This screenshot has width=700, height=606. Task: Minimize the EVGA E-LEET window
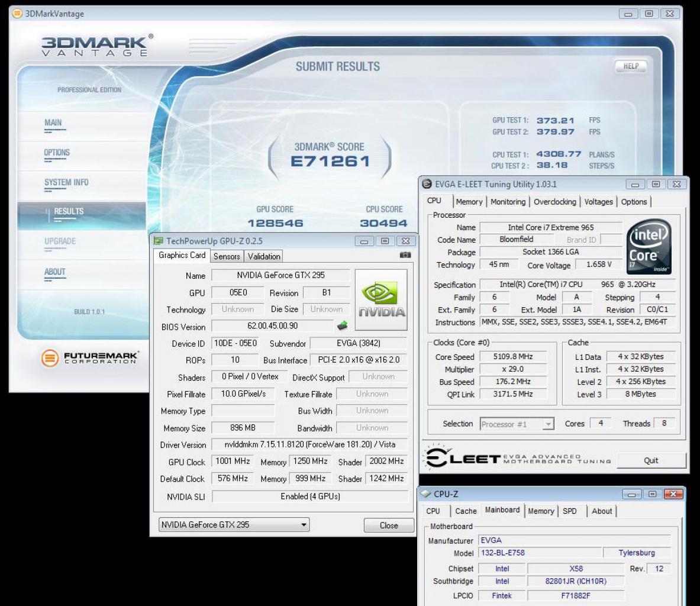[x=636, y=184]
